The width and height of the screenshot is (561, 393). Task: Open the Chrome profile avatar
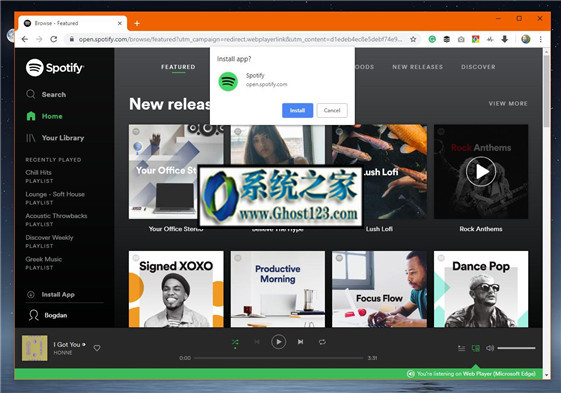pos(526,39)
